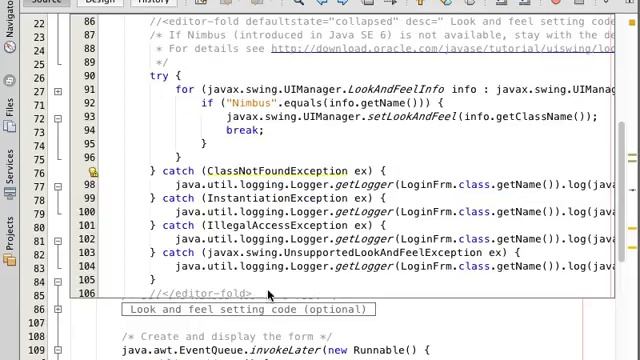The height and width of the screenshot is (360, 640).
Task: Click the 'Look and feel setting code (optional)' fold box
Action: (x=249, y=309)
